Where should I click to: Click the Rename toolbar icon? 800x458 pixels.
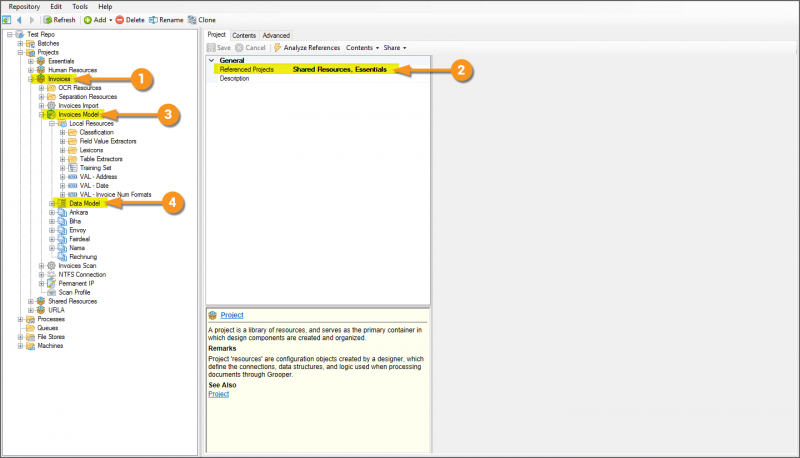point(153,20)
